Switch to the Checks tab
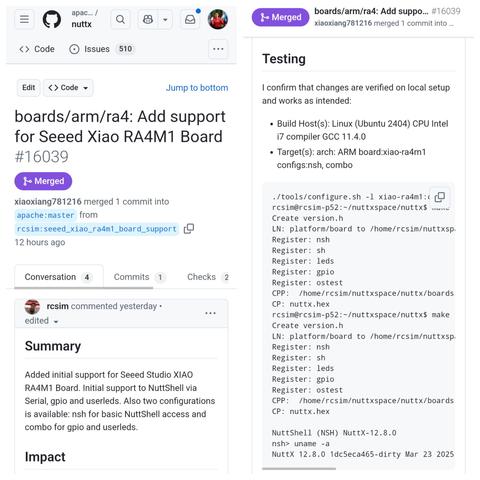This screenshot has height=480, width=480. click(x=208, y=277)
